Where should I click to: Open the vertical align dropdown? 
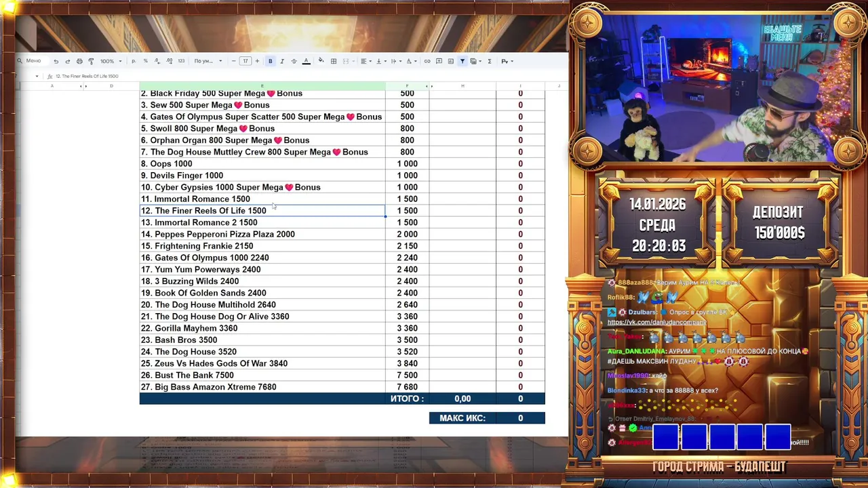tap(381, 61)
